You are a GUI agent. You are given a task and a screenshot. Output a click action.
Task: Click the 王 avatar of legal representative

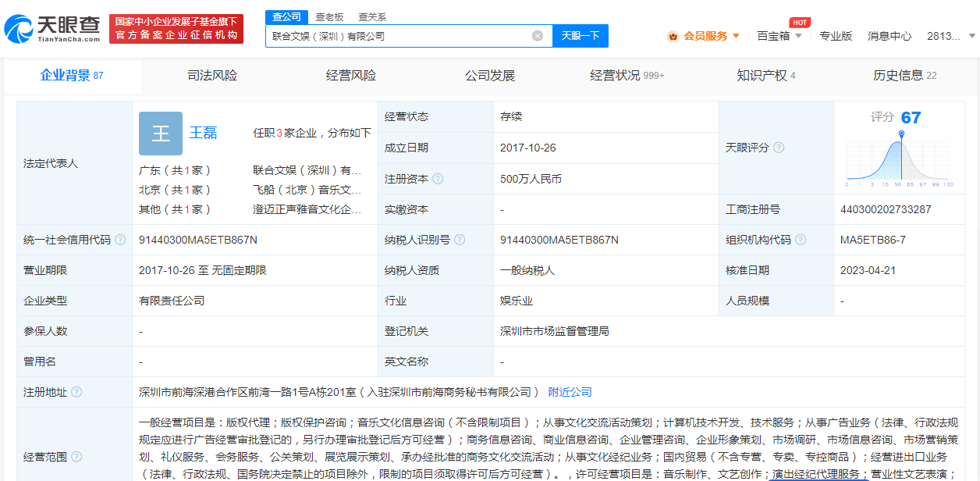(x=161, y=134)
